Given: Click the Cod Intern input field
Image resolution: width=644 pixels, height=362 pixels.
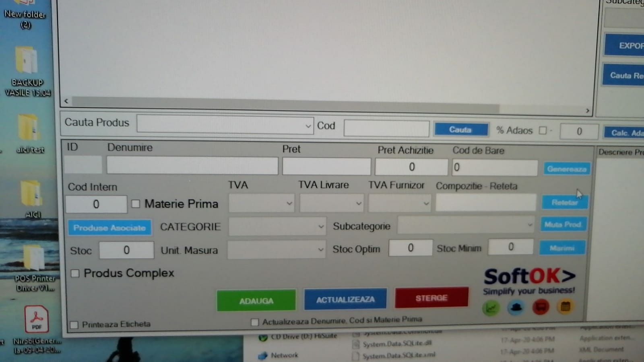Looking at the screenshot, I should click(96, 204).
